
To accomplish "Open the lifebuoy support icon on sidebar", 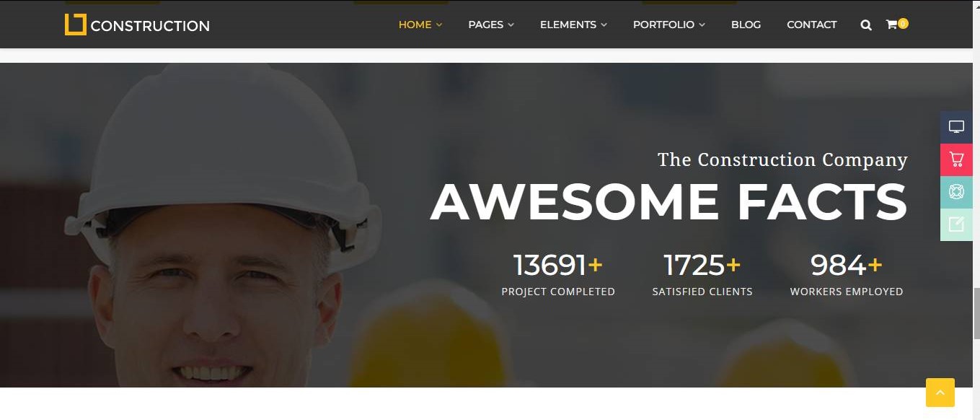I will (x=956, y=192).
